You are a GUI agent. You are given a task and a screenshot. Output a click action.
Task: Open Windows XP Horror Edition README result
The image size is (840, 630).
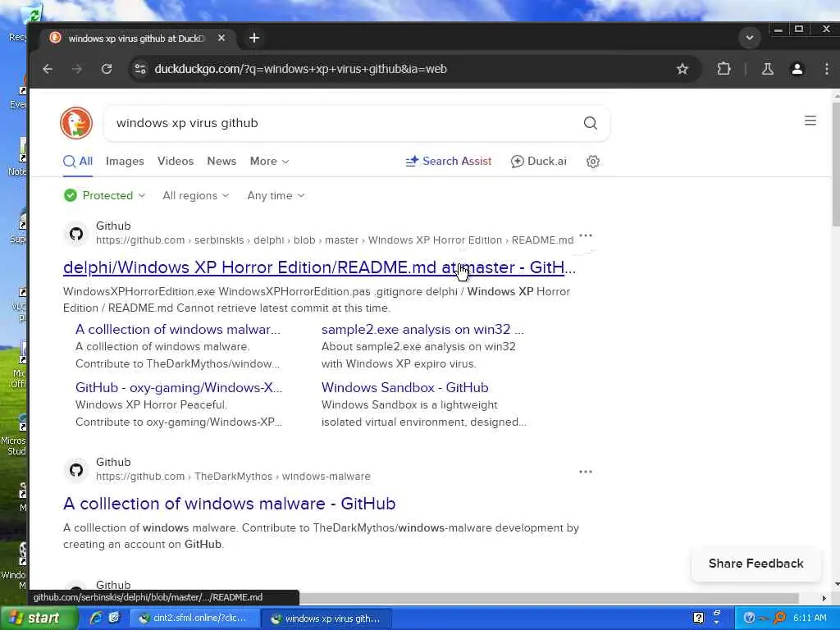coord(319,267)
